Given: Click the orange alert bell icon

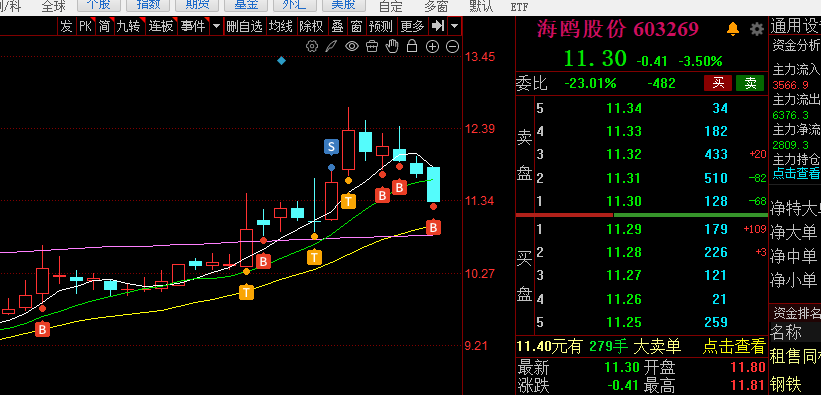Looking at the screenshot, I should 733,29.
